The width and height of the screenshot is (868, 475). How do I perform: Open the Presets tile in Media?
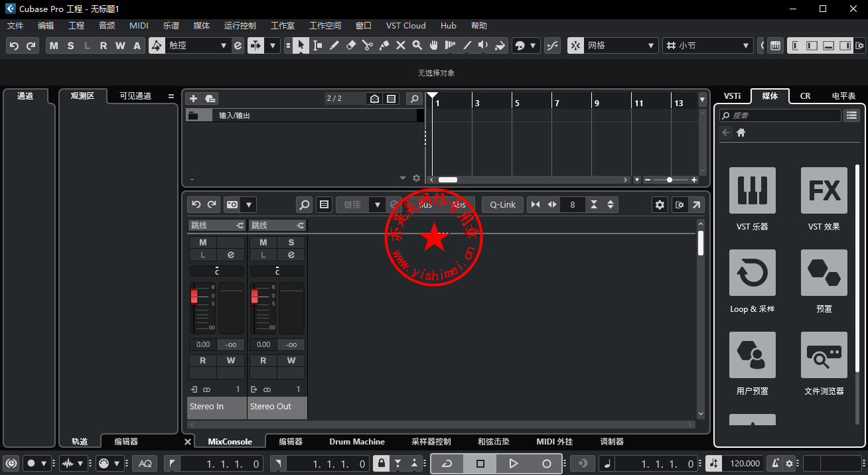coord(824,273)
